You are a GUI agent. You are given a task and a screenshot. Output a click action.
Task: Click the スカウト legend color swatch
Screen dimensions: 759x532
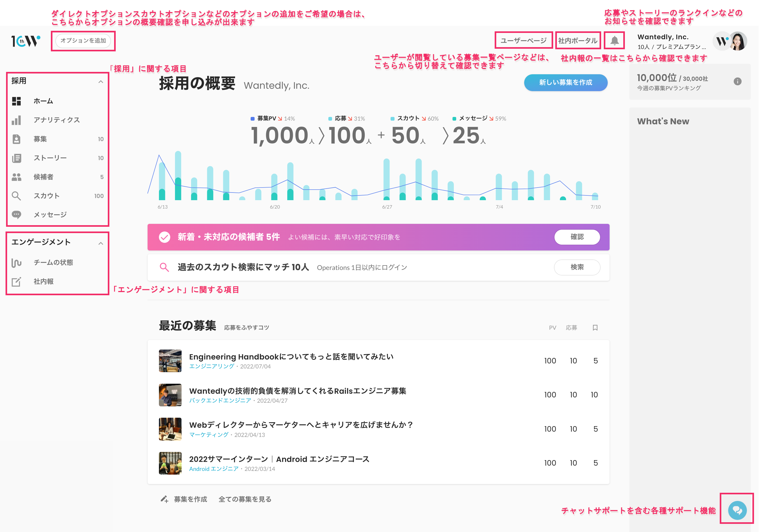tap(392, 119)
